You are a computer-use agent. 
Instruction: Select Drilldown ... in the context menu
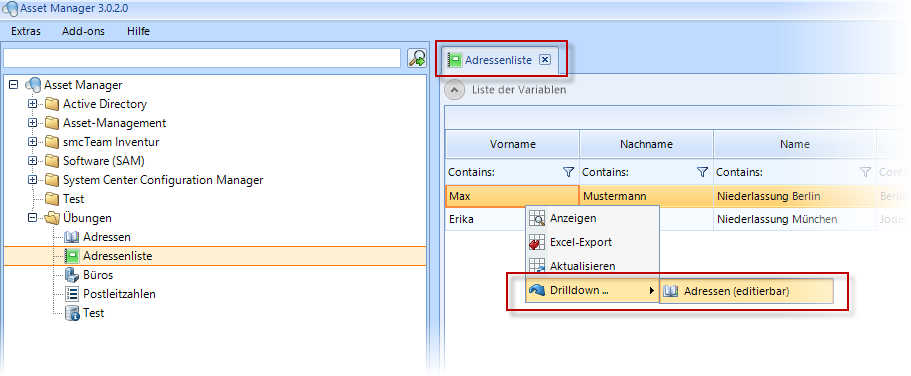click(593, 290)
